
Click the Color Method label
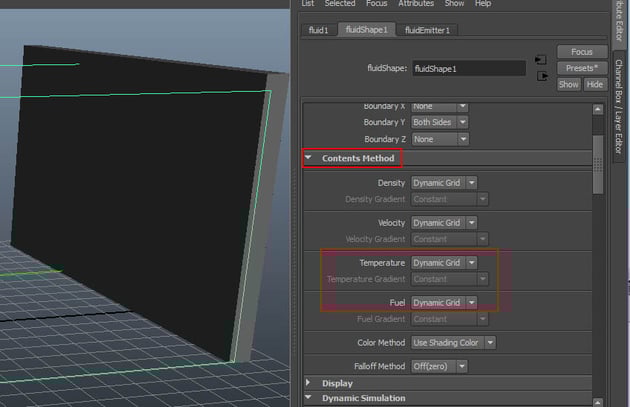click(381, 343)
